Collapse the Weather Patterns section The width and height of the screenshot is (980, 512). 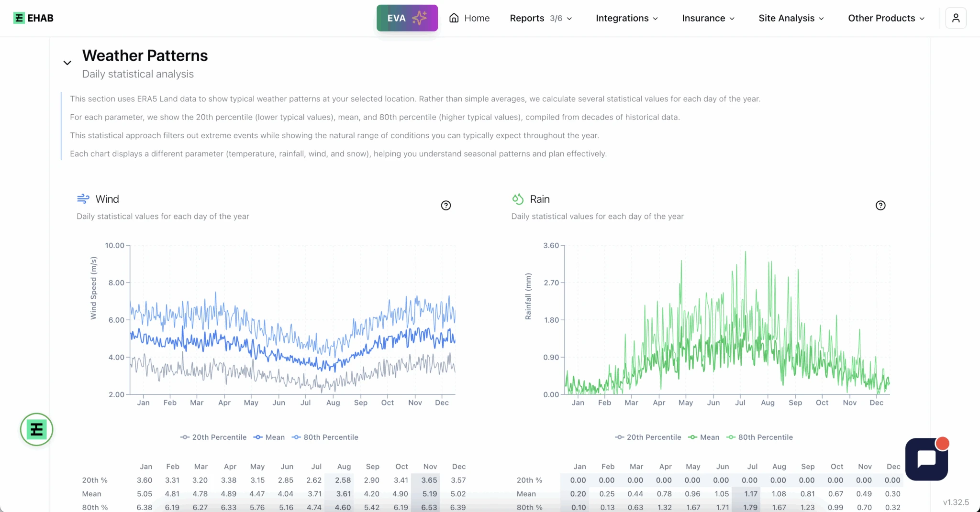(67, 63)
